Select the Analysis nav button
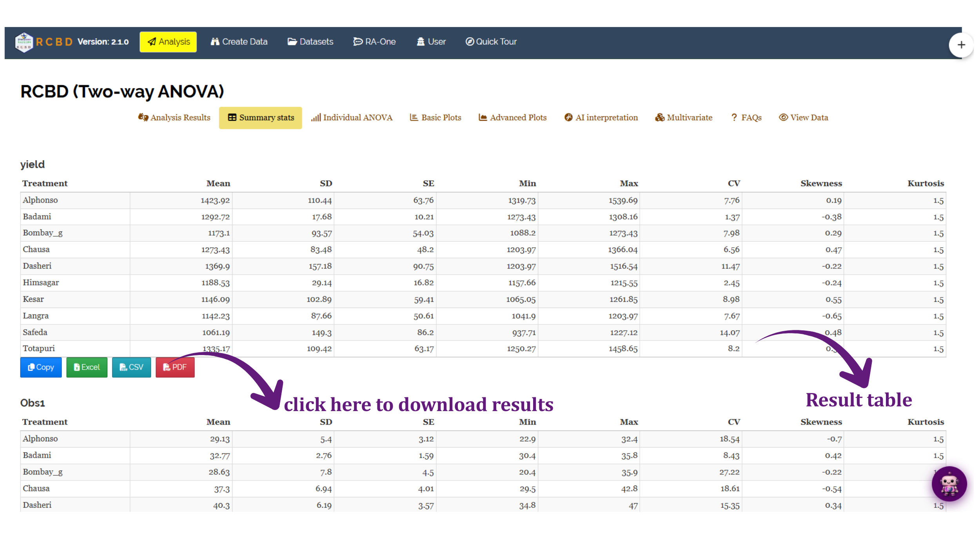The height and width of the screenshot is (540, 980). point(168,42)
